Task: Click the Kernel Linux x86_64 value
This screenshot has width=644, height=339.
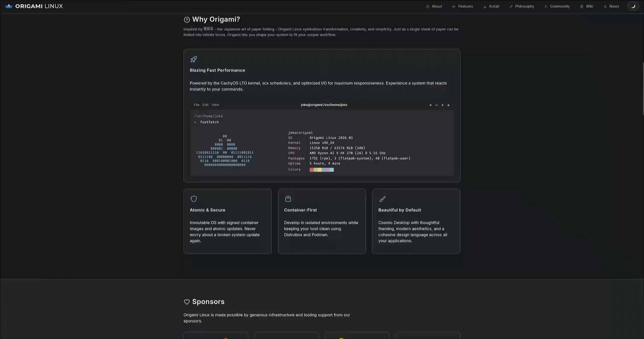Action: pyautogui.click(x=322, y=143)
